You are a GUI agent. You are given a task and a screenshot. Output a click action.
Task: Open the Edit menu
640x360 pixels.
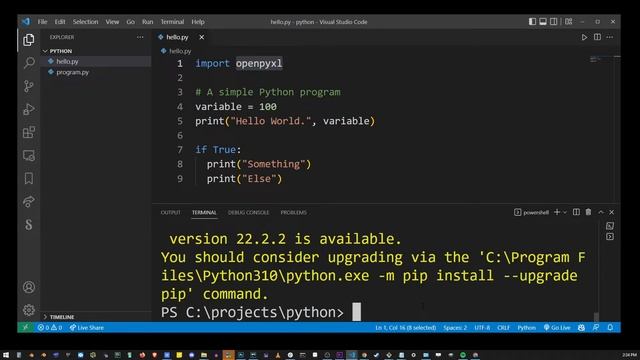tap(60, 22)
